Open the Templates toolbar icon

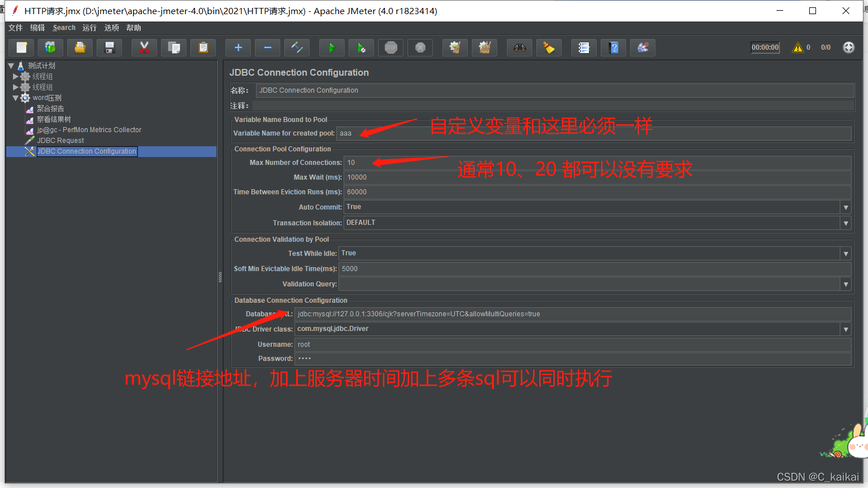[51, 48]
